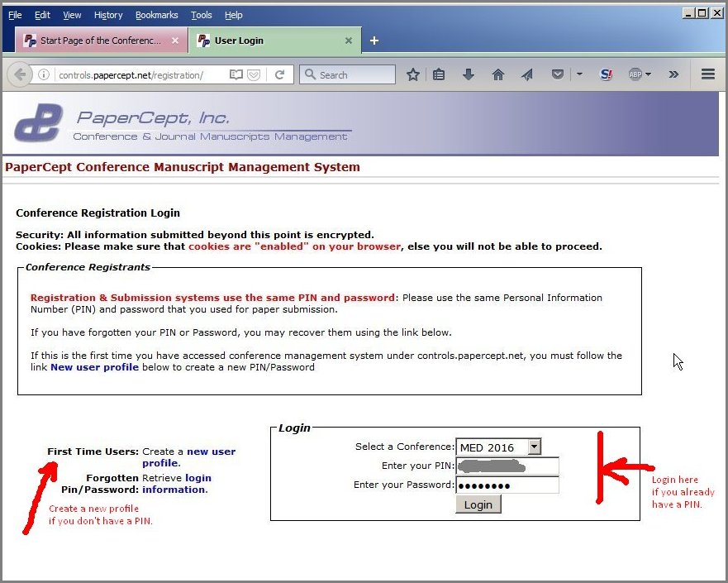Screen dimensions: 728x583
Task: Open the downloads arrow panel
Action: pyautogui.click(x=469, y=74)
